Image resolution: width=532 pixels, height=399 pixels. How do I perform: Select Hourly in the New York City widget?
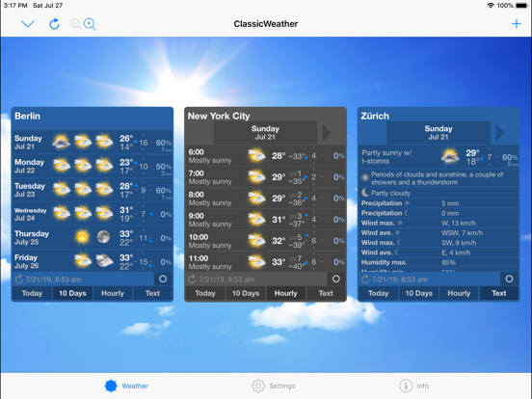pyautogui.click(x=285, y=293)
